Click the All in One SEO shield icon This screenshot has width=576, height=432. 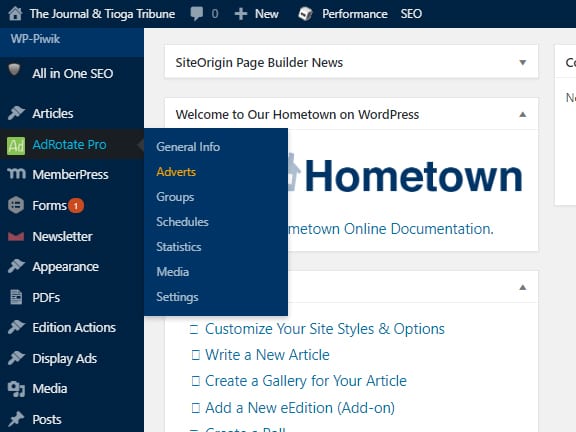tap(14, 69)
